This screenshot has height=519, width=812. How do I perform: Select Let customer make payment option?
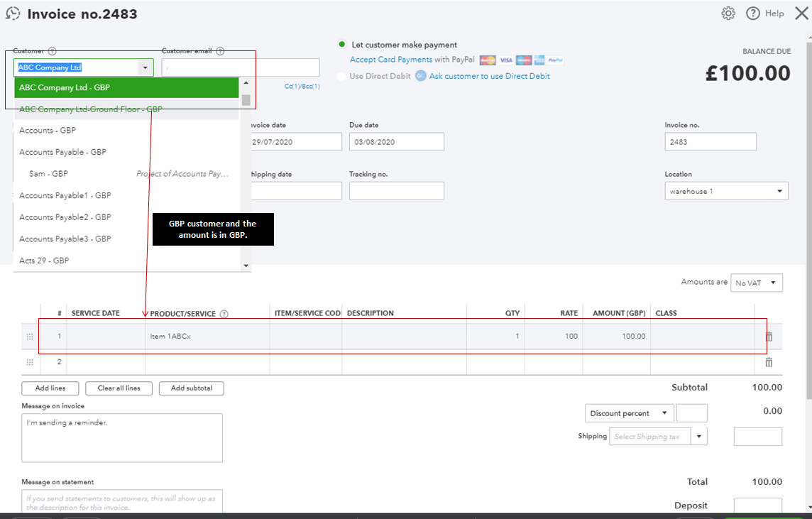(x=342, y=44)
